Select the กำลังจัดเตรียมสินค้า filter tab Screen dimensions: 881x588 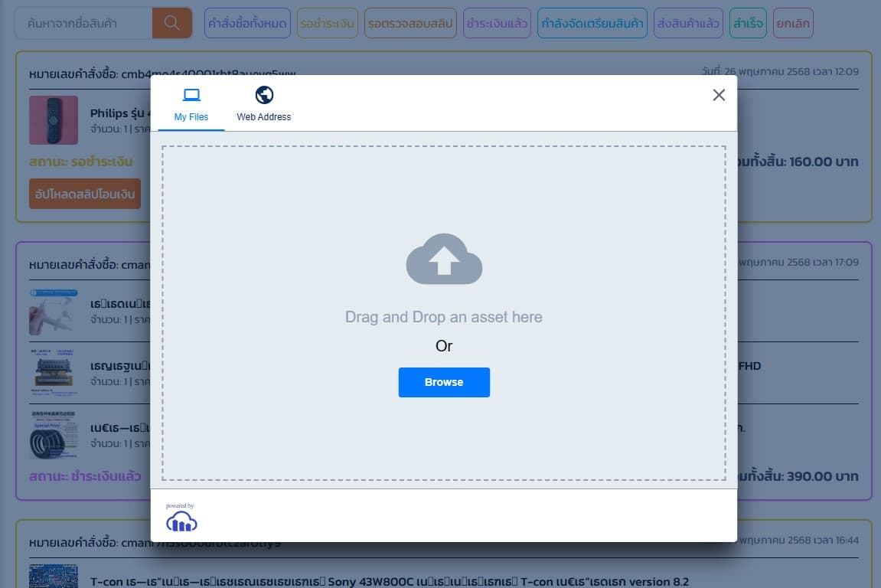(592, 23)
